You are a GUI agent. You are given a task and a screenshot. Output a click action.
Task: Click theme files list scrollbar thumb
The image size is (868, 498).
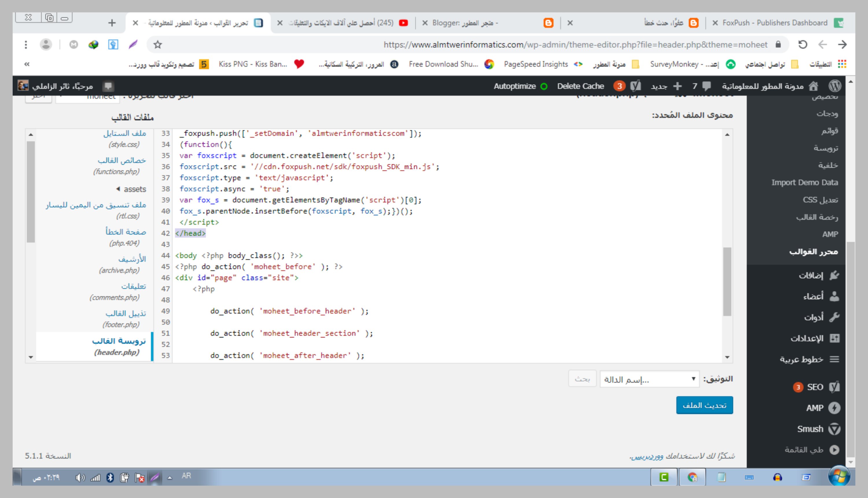point(31,192)
